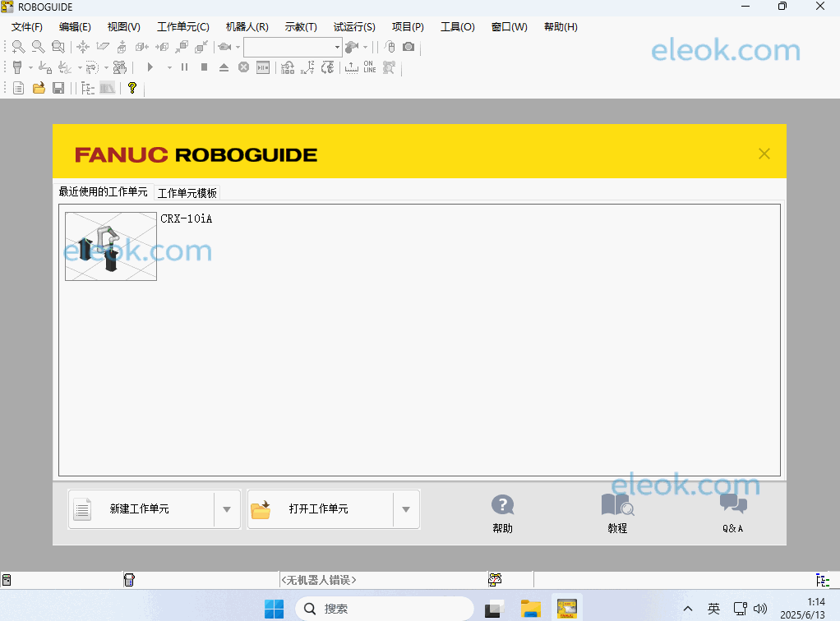Click the yellow question mark help icon
The height and width of the screenshot is (621, 840).
coord(132,88)
